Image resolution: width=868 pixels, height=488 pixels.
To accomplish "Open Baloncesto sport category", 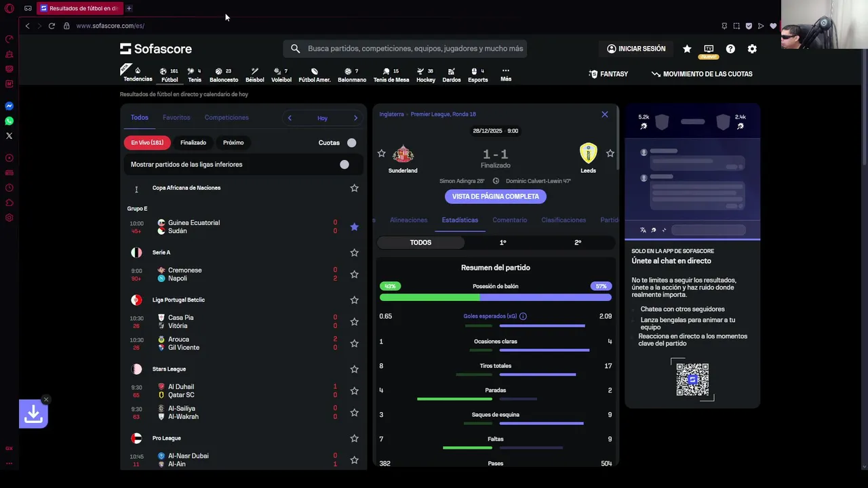I will coord(224,75).
